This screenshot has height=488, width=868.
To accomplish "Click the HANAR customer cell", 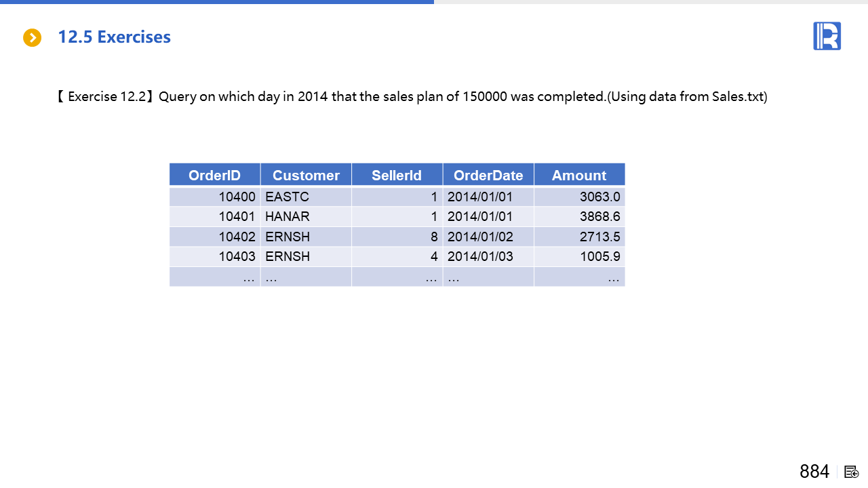I will click(288, 217).
